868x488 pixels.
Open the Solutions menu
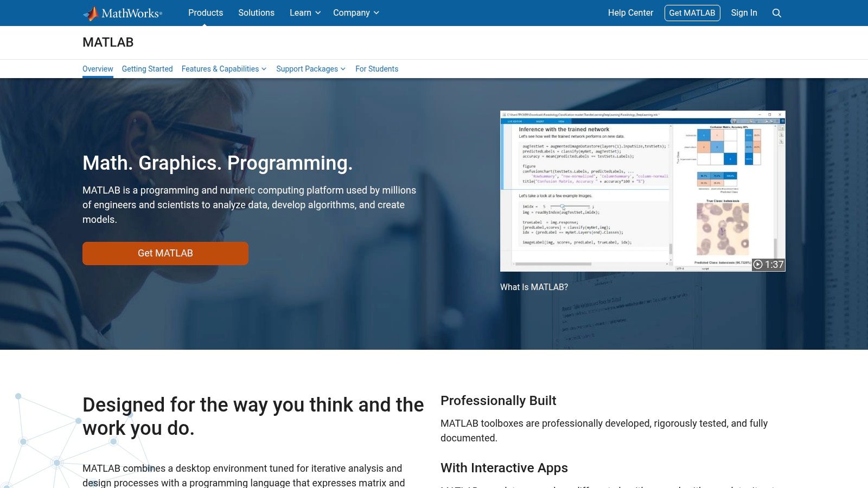(256, 13)
